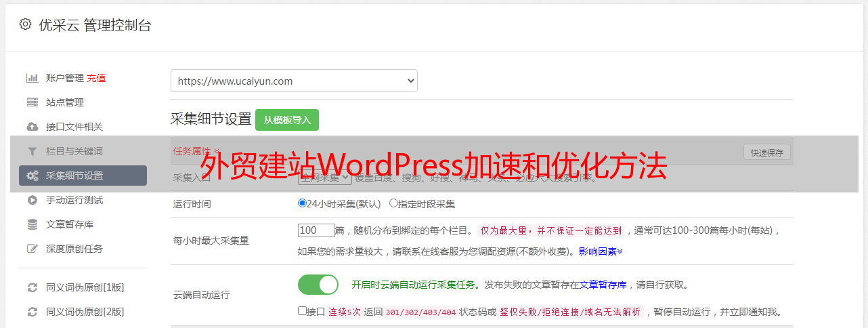The image size is (868, 328).
Task: Click the refresh icon for 同义词伪原创[2版]
Action: tap(32, 312)
